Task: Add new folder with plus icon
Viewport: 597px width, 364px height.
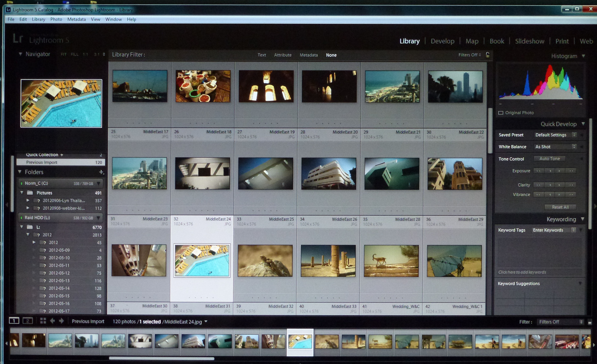Action: pyautogui.click(x=101, y=172)
